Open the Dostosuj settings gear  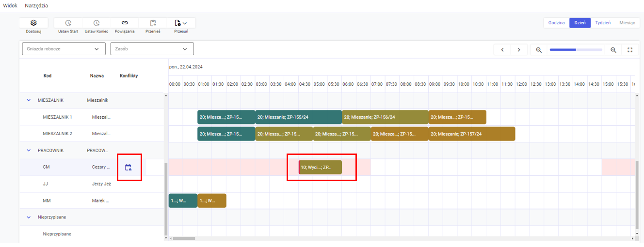[x=33, y=23]
